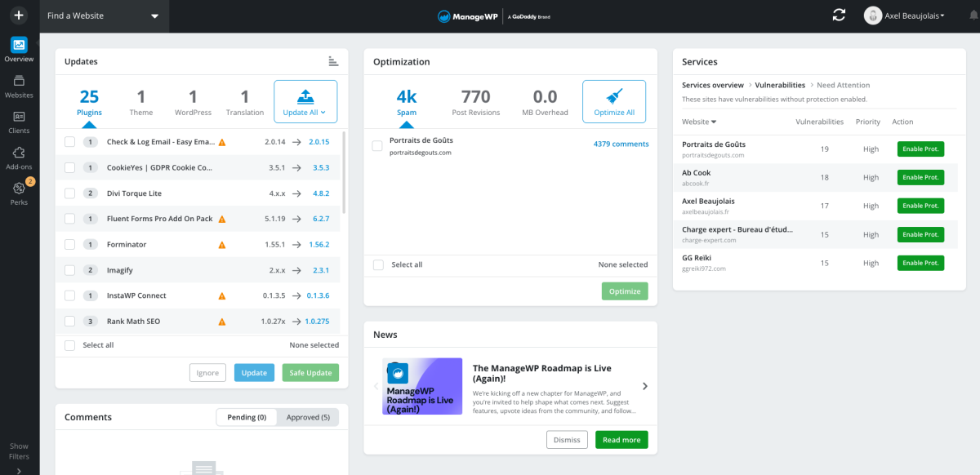Open the 4379 comments link
Screen dimensions: 980x475
pos(621,144)
